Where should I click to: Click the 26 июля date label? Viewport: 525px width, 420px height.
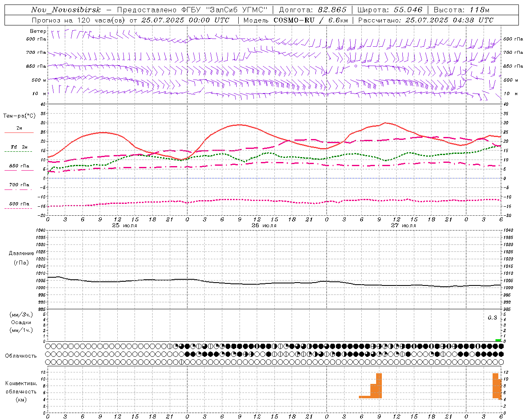click(264, 226)
